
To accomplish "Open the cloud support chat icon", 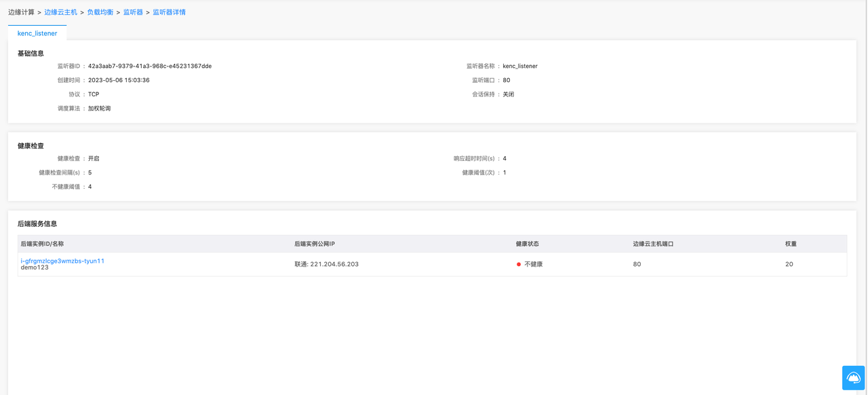I will [x=853, y=378].
